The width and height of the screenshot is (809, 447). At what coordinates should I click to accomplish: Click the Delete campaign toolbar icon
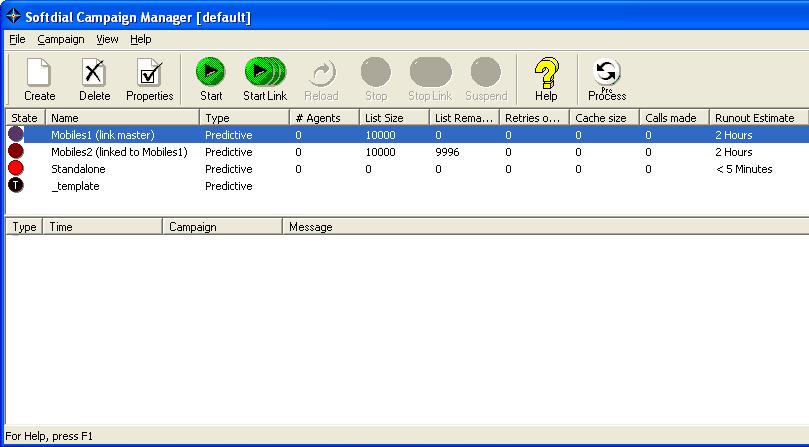click(94, 79)
